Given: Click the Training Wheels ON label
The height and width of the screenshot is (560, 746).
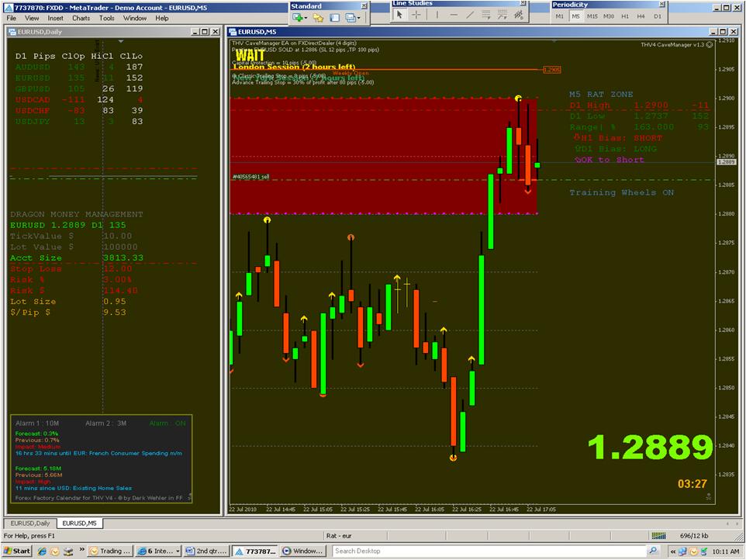Looking at the screenshot, I should click(x=621, y=192).
